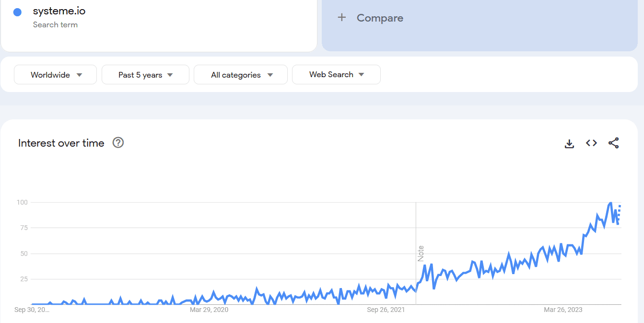Edit the systeme.io search term field

click(x=59, y=11)
